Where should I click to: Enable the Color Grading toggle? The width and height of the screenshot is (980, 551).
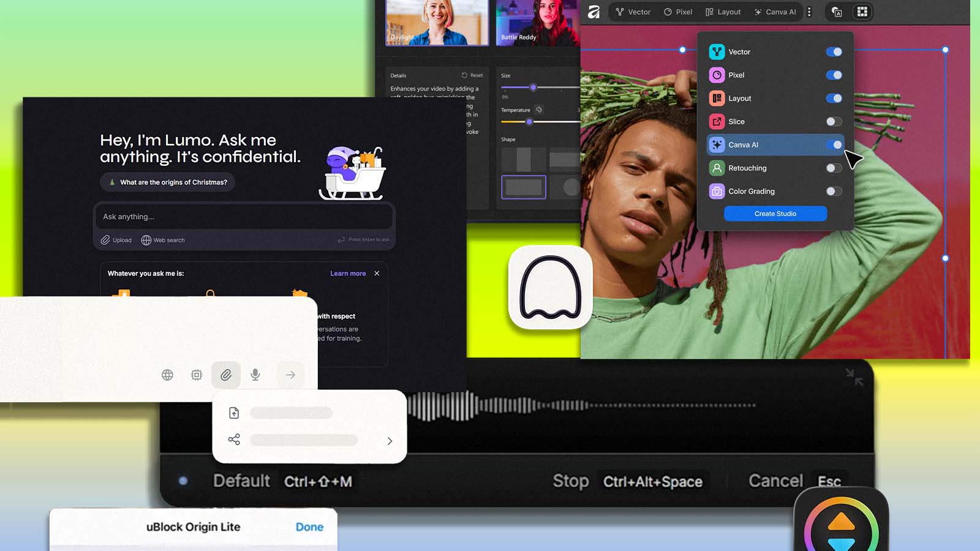(834, 192)
